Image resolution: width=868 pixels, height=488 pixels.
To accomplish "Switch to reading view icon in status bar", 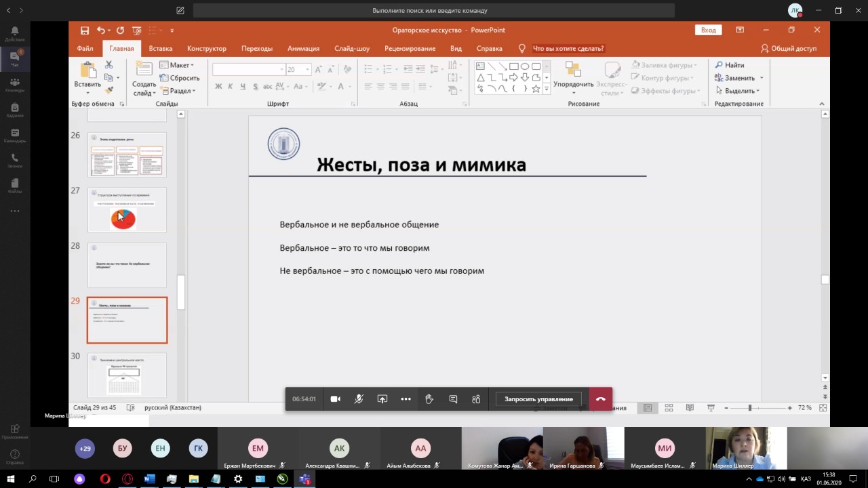I will click(690, 408).
